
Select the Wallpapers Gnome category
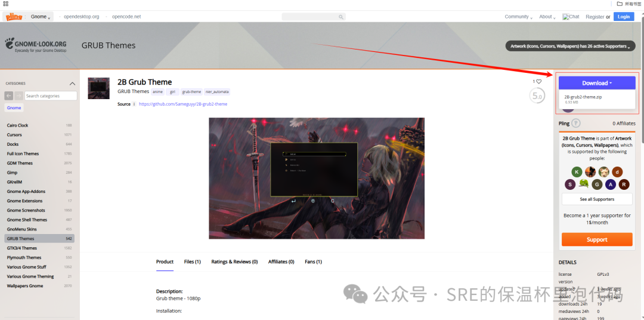(x=39, y=286)
